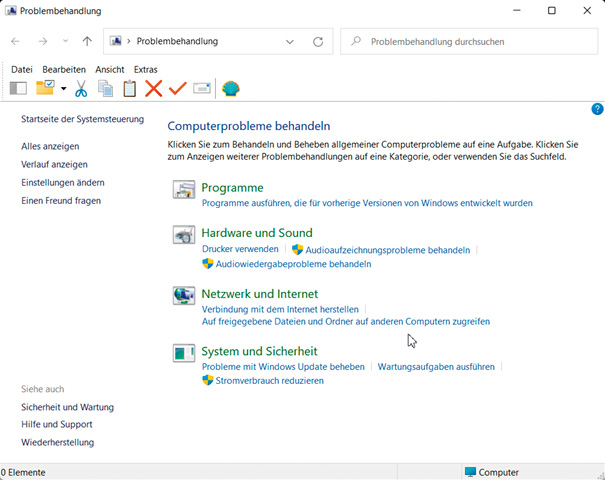Viewport: 605px width, 480px height.
Task: Click the Netzwerk und Internet category icon
Action: coord(184,296)
